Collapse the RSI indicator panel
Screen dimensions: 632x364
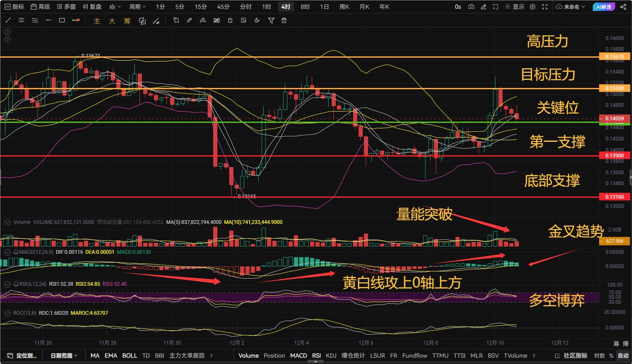(x=8, y=284)
